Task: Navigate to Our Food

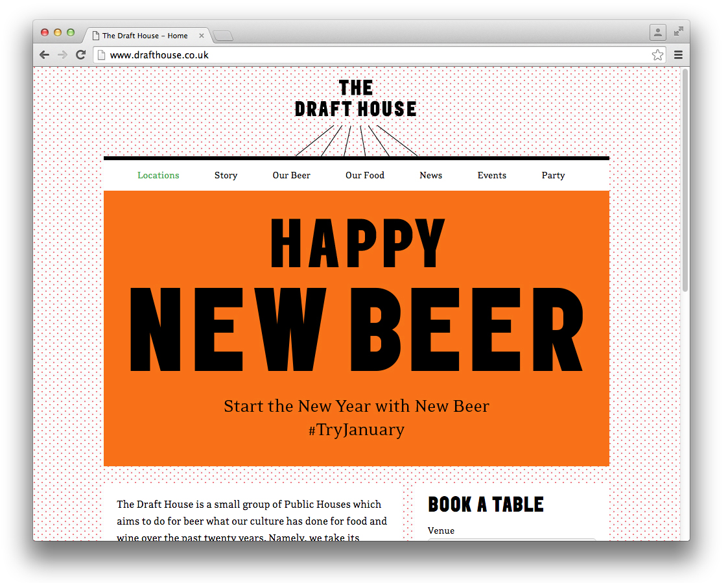Action: point(365,175)
